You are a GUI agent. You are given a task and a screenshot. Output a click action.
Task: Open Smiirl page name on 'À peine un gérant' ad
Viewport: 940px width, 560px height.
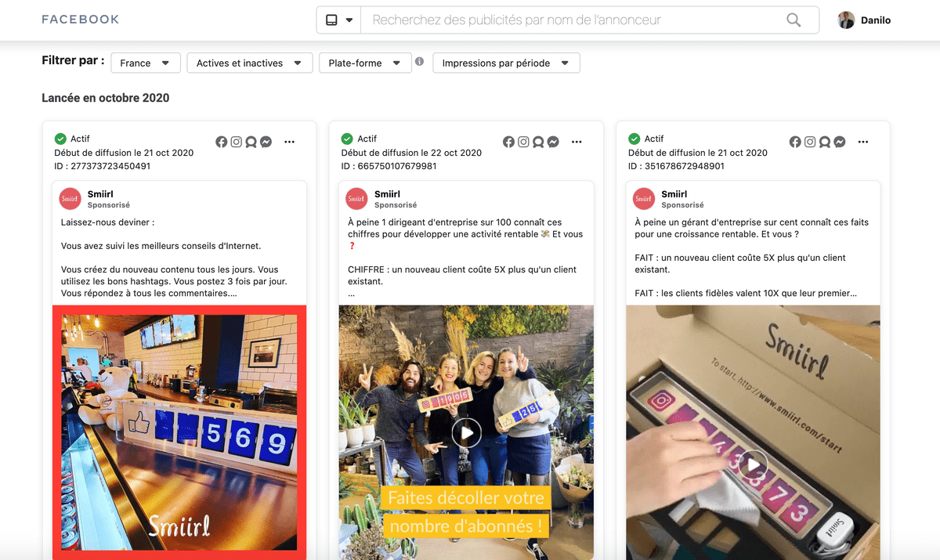674,193
